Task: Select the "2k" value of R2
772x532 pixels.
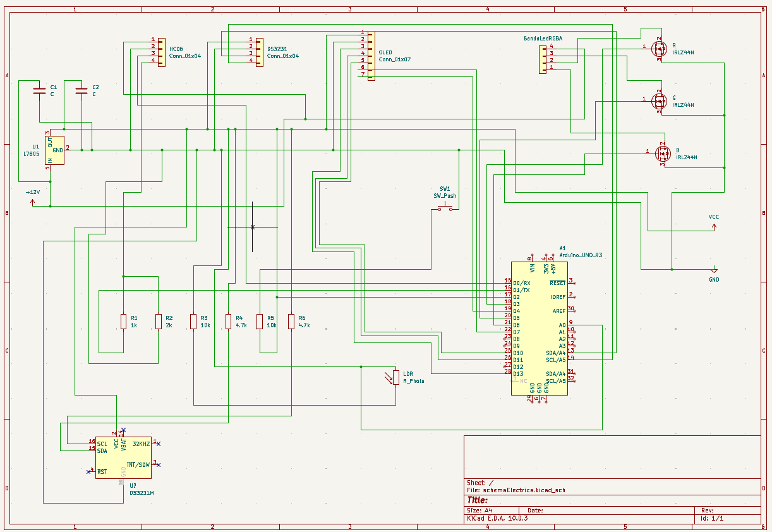Action: 169,325
